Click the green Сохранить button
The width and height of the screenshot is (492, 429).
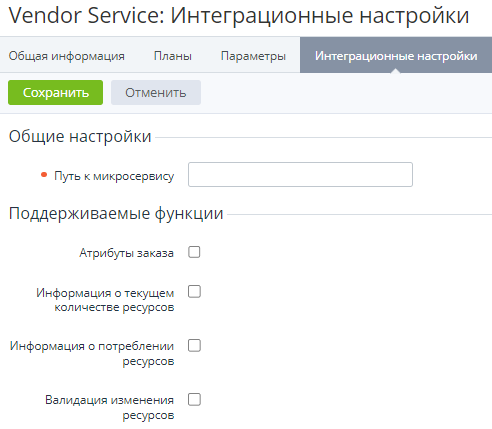55,92
